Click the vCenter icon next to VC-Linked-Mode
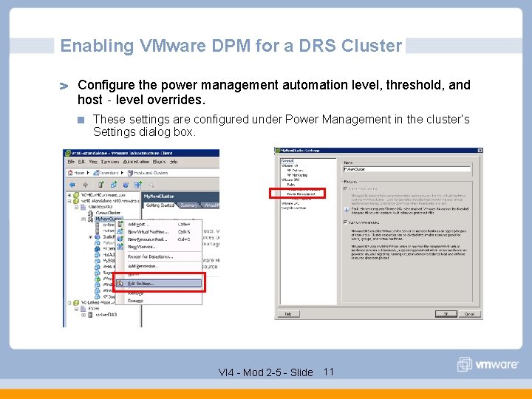 coord(76,303)
